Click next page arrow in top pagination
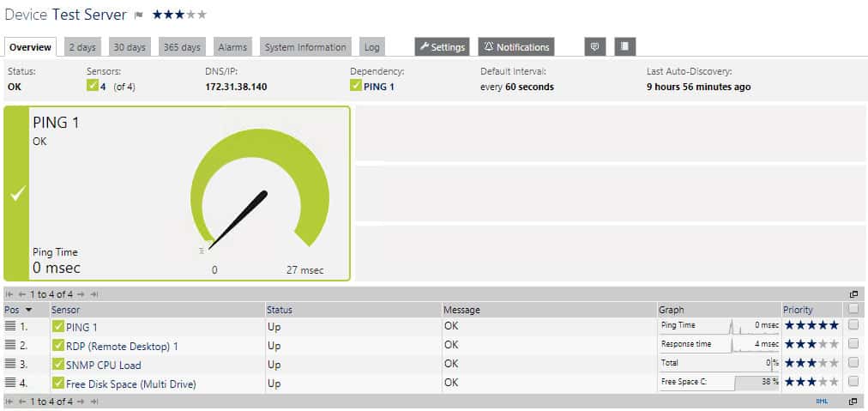The width and height of the screenshot is (868, 411). point(81,294)
